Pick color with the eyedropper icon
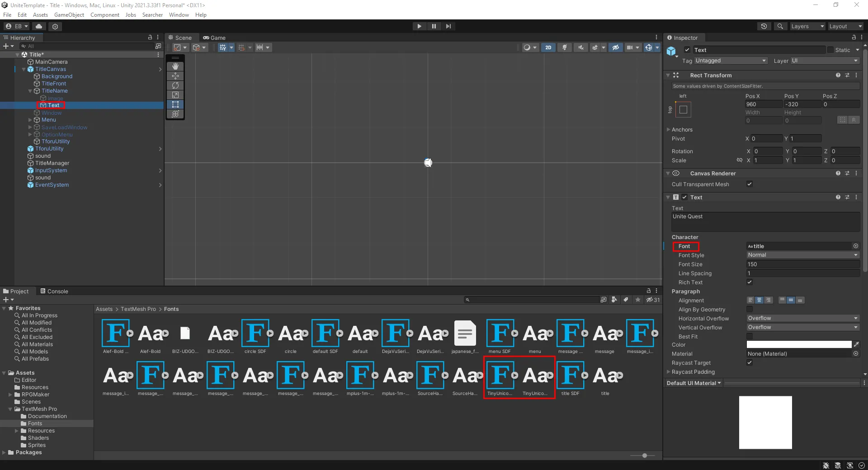 pos(856,344)
